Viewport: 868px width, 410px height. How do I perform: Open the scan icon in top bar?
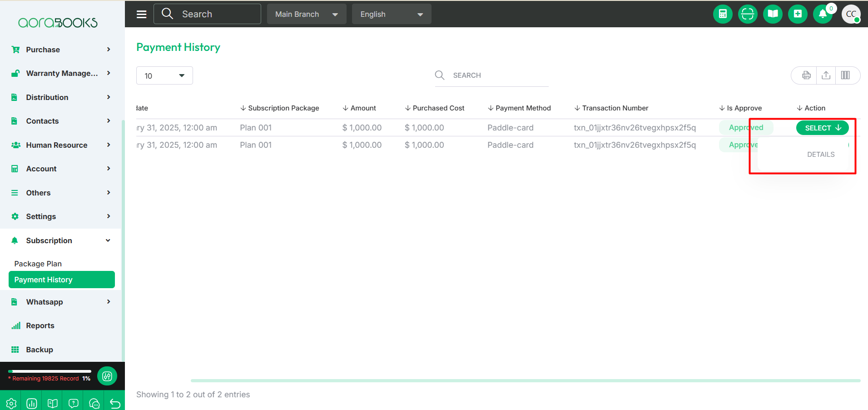click(748, 14)
